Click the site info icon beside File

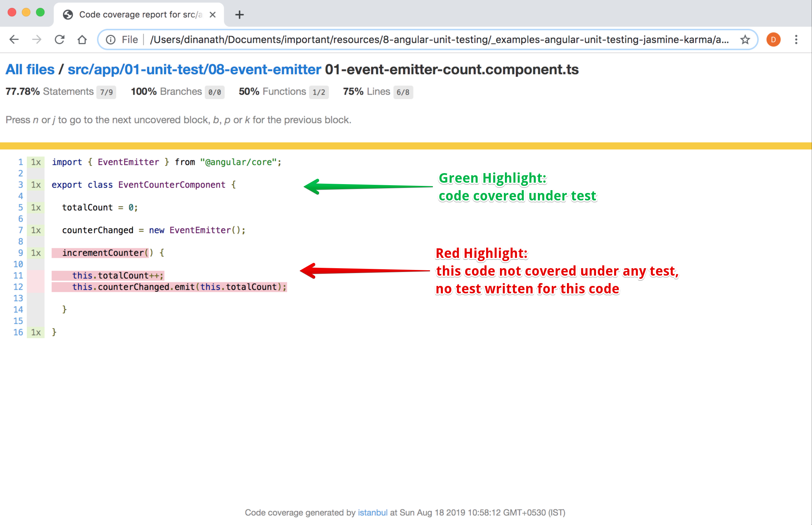[111, 39]
